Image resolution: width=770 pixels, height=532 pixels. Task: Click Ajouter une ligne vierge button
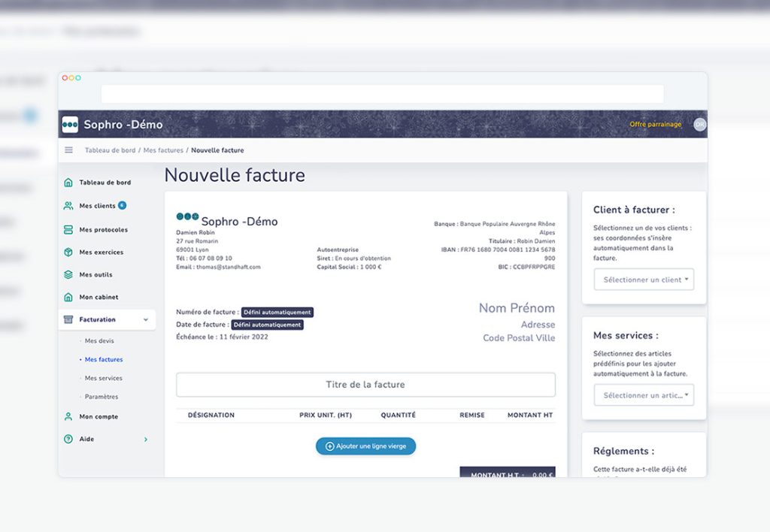(365, 446)
